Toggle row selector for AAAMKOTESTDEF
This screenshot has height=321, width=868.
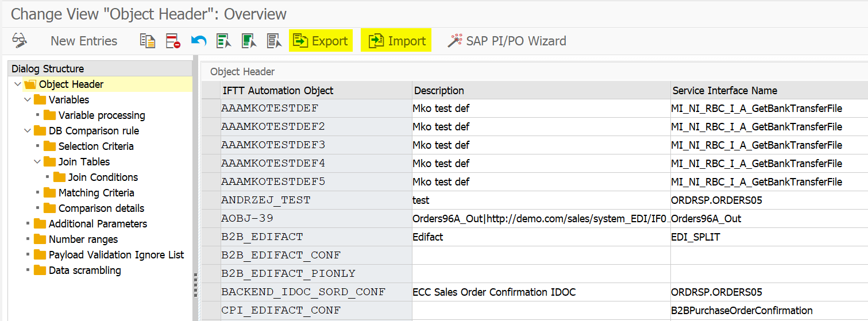click(x=211, y=108)
